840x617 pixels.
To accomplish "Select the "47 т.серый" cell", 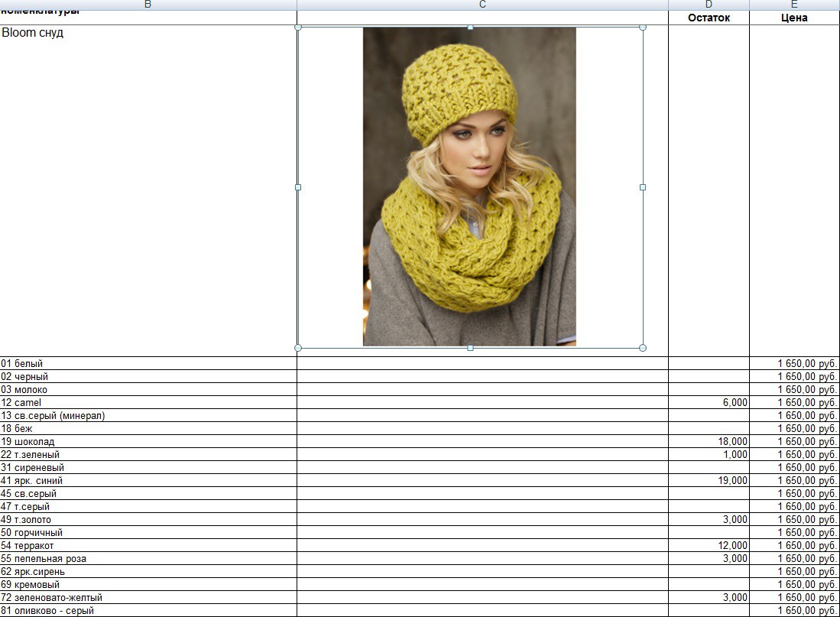I will click(148, 507).
